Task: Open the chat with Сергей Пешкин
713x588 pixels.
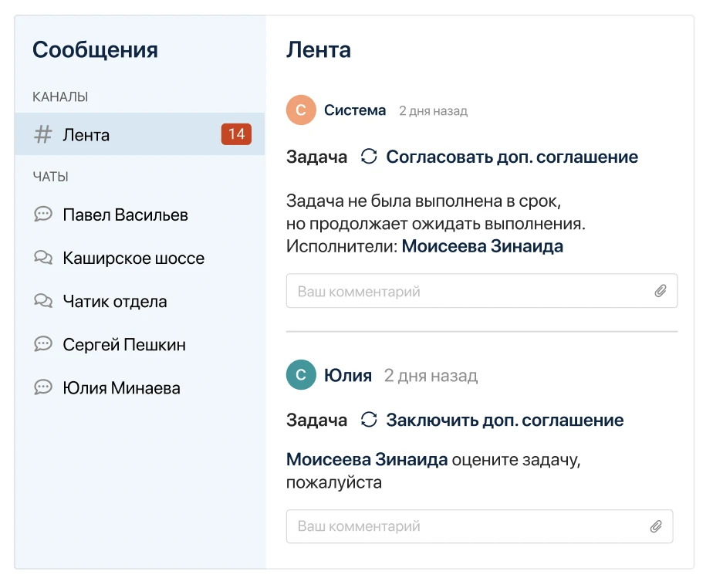Action: coord(123,344)
